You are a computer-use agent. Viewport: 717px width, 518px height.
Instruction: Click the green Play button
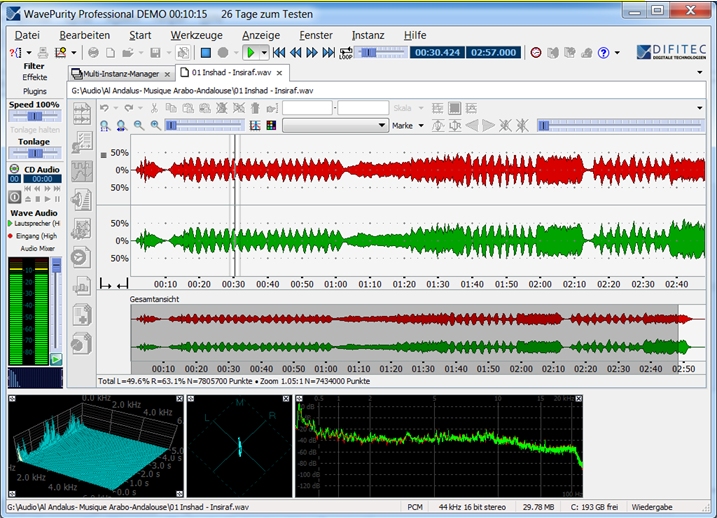[253, 52]
